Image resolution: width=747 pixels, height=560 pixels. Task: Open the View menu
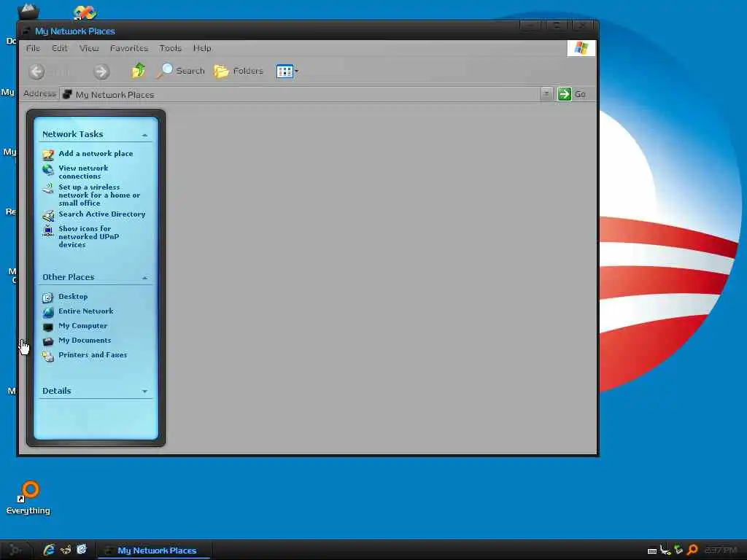(x=89, y=48)
